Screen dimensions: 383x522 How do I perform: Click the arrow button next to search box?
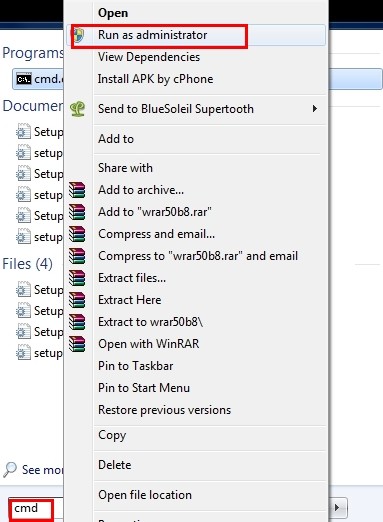pos(338,508)
